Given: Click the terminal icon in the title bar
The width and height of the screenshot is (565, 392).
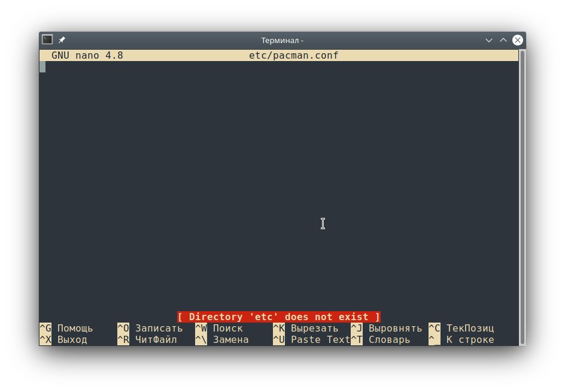Looking at the screenshot, I should click(47, 39).
